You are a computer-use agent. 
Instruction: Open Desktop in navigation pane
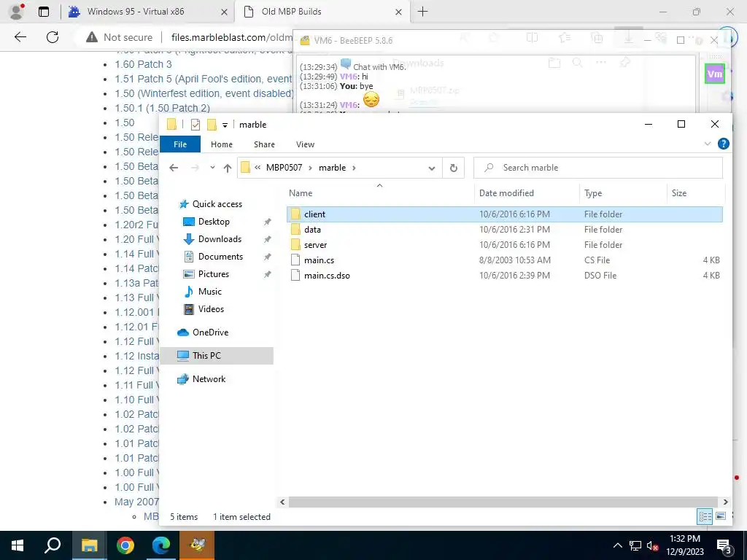[x=214, y=222]
